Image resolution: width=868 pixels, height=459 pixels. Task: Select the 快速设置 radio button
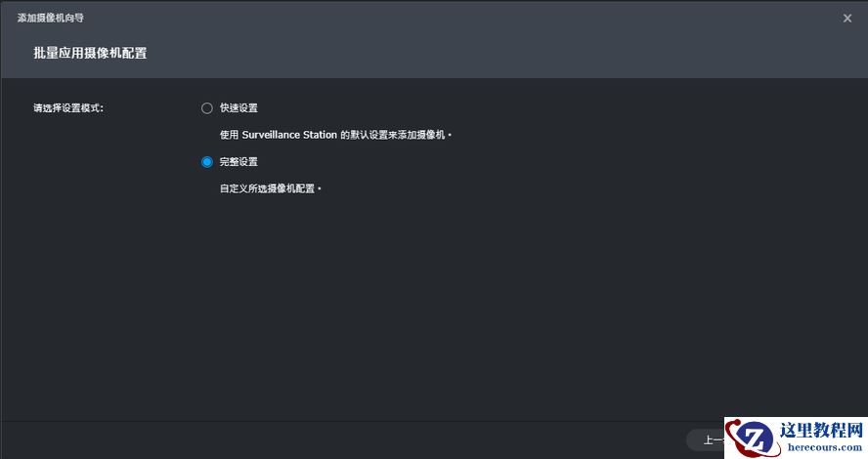[x=206, y=108]
